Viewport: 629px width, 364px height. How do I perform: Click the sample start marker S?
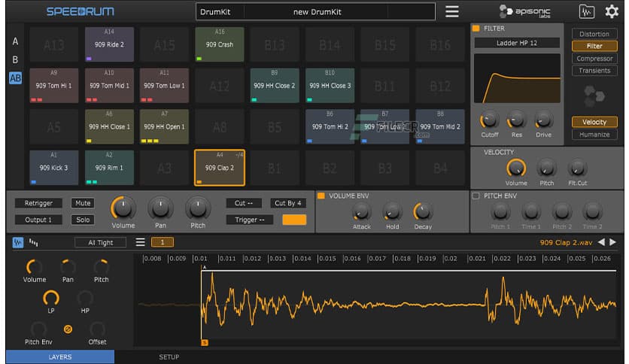pyautogui.click(x=205, y=342)
